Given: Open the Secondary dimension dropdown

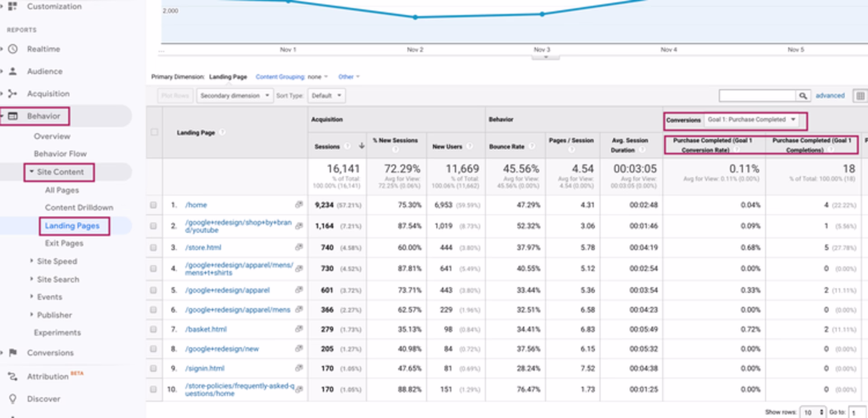Looking at the screenshot, I should 235,95.
